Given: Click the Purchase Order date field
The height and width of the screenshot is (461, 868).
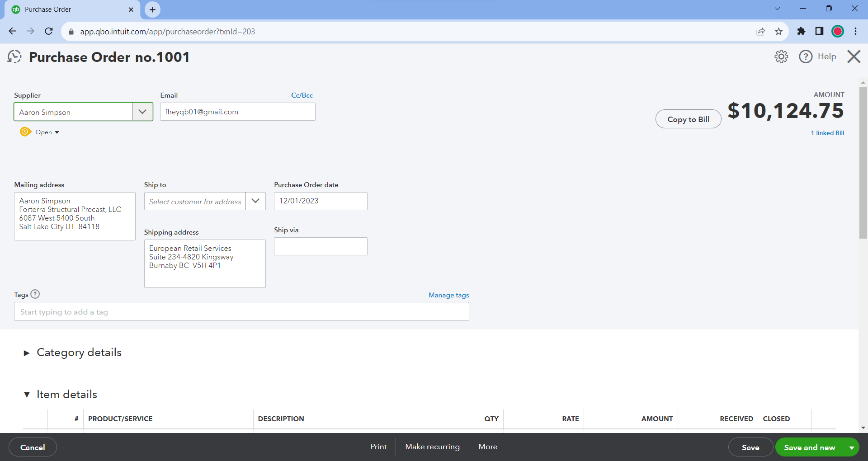Looking at the screenshot, I should tap(321, 201).
